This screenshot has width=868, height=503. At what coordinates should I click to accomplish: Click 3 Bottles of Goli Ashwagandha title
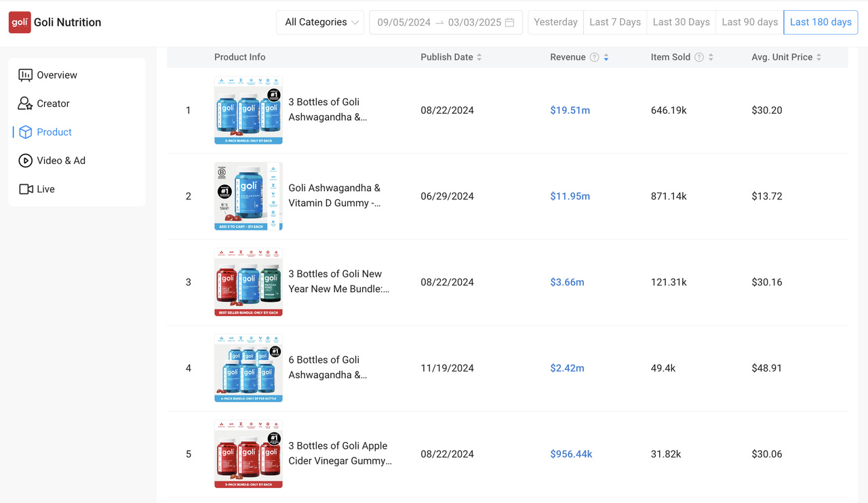(328, 110)
